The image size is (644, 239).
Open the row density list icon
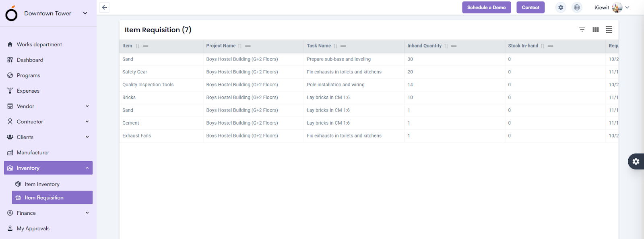(609, 29)
